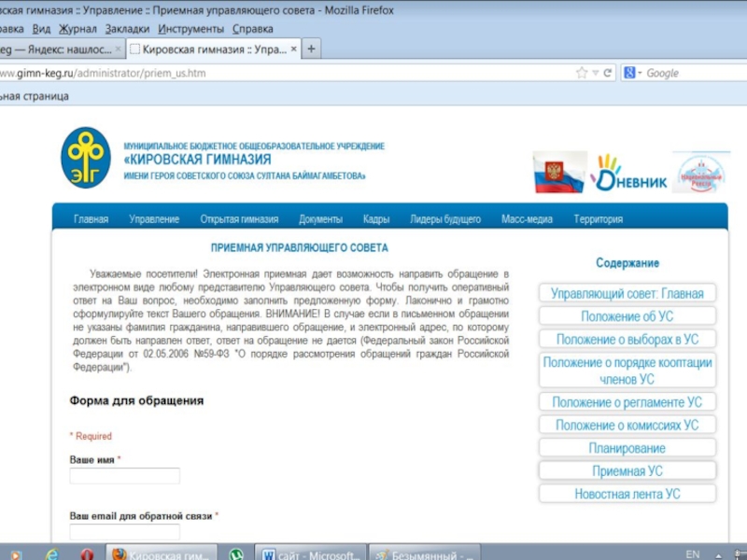Open the Журнал menu
This screenshot has height=560, width=747.
click(78, 29)
